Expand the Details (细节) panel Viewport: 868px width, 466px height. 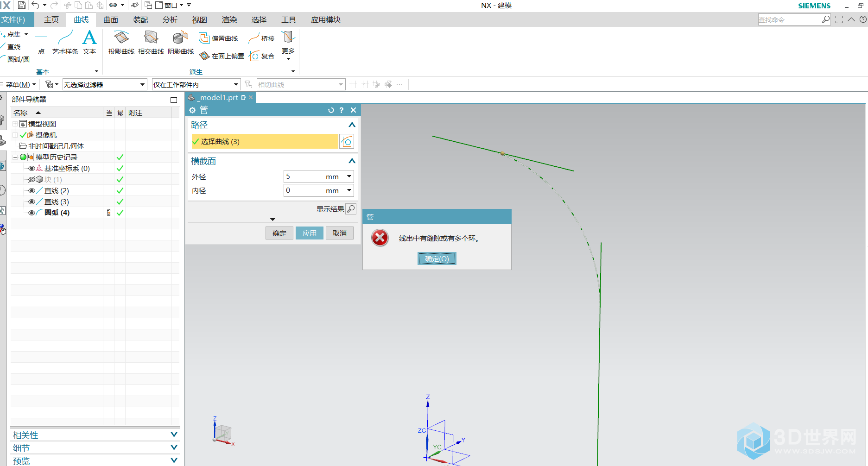point(174,447)
